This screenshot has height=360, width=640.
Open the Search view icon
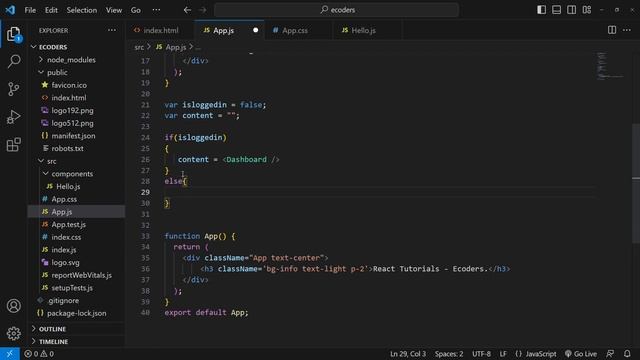tap(13, 61)
